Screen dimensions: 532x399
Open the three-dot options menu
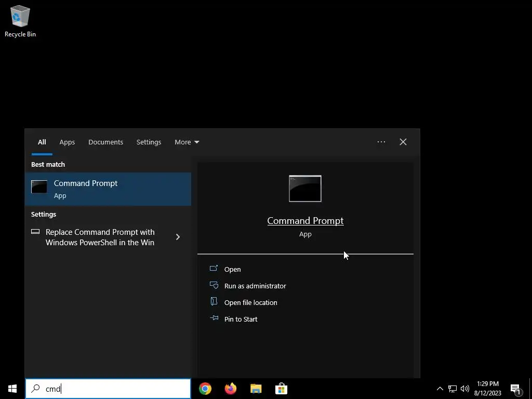click(x=381, y=142)
